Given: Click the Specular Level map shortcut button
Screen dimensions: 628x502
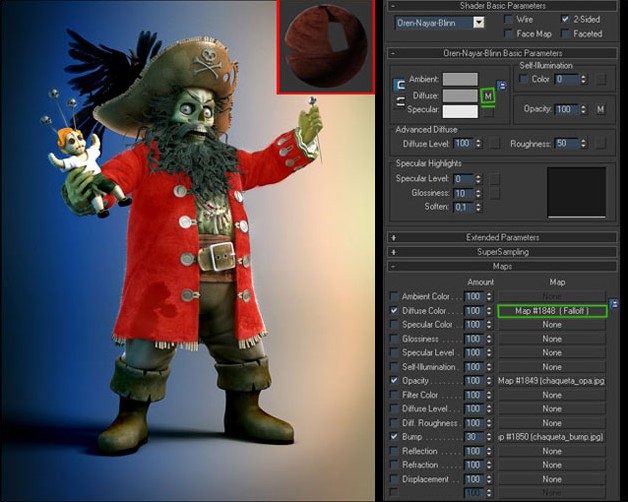Looking at the screenshot, I should [494, 179].
